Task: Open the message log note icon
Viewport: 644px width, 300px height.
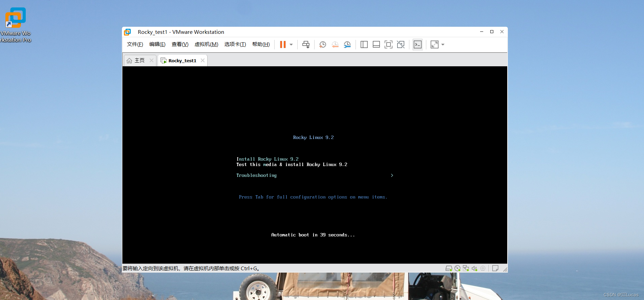Action: pos(495,268)
